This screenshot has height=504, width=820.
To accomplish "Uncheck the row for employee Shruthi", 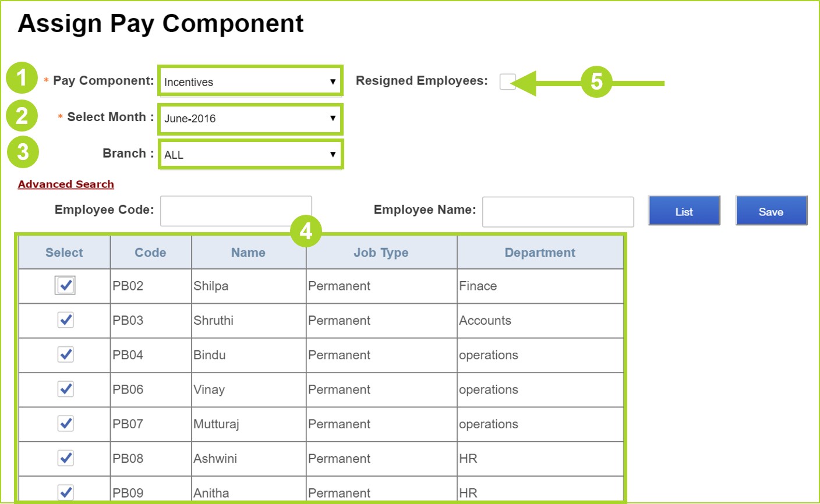I will (x=64, y=320).
